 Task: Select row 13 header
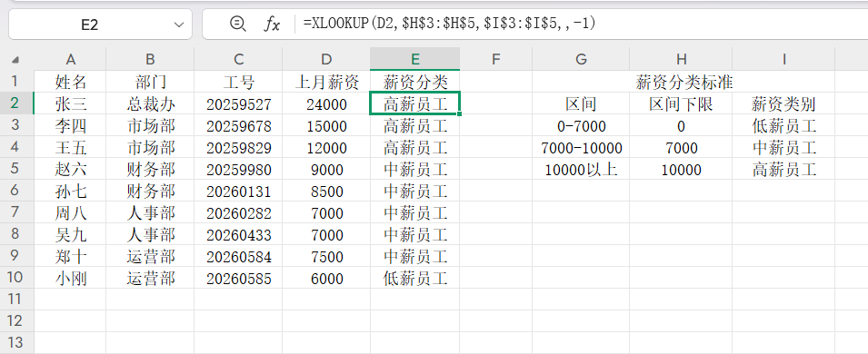(16, 342)
